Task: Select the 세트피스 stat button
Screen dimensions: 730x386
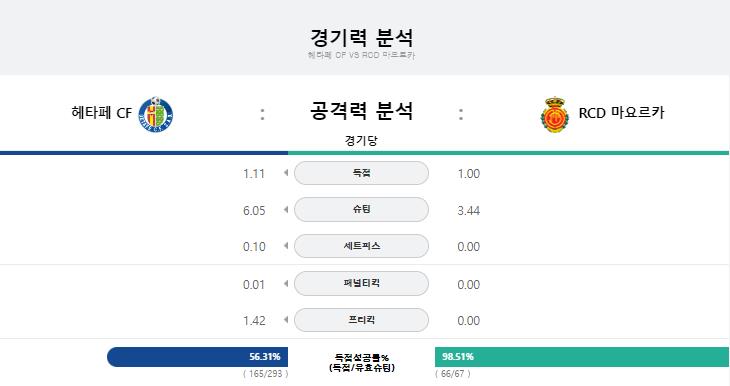Action: 361,246
